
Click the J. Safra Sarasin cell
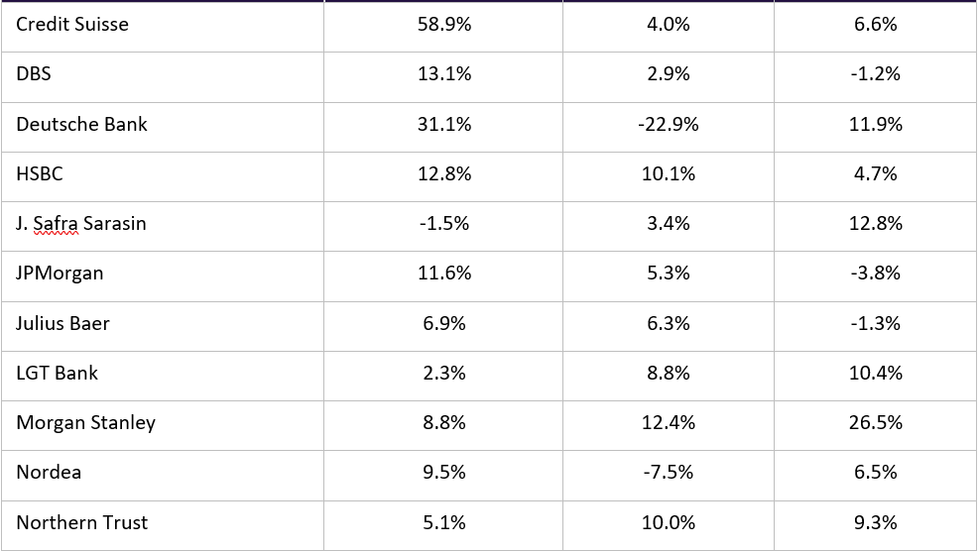(81, 224)
